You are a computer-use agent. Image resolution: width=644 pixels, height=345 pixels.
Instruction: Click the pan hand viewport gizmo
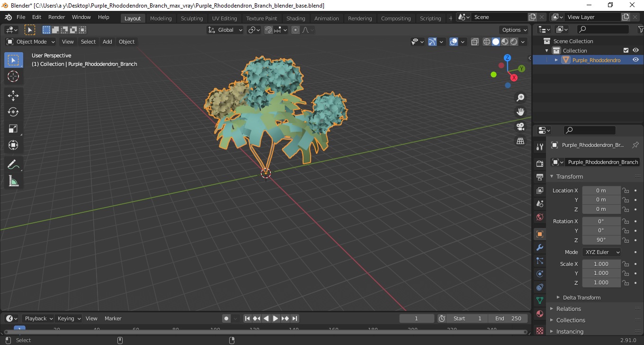coord(520,112)
